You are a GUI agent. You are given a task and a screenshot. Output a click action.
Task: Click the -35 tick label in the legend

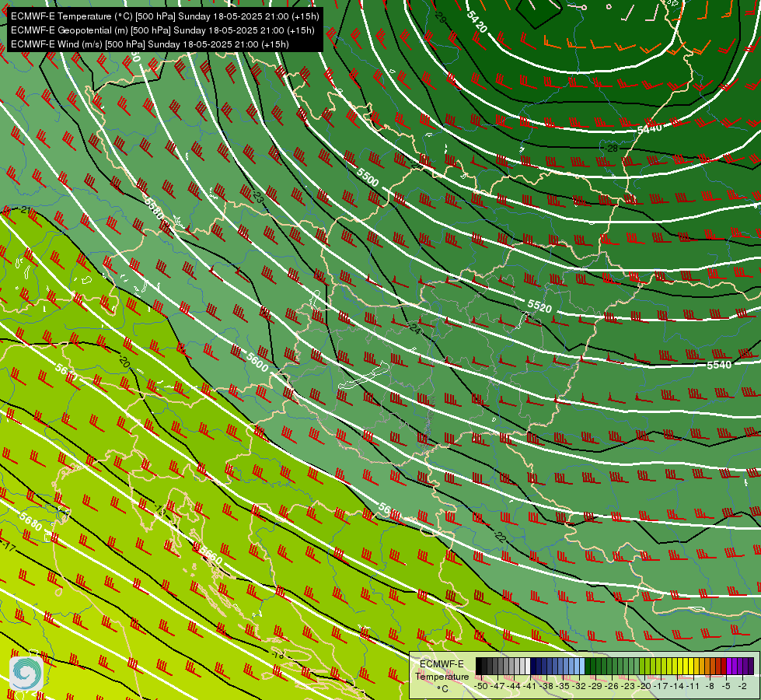point(563,686)
